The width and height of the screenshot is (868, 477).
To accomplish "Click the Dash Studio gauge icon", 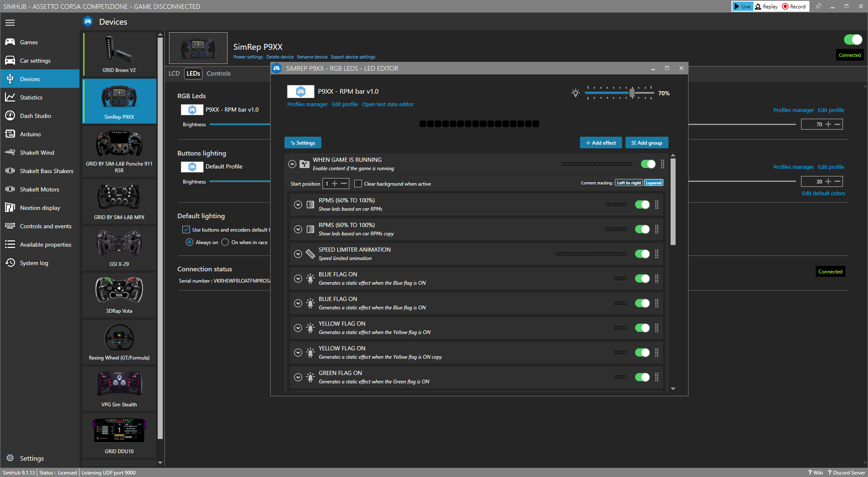I will [x=10, y=116].
